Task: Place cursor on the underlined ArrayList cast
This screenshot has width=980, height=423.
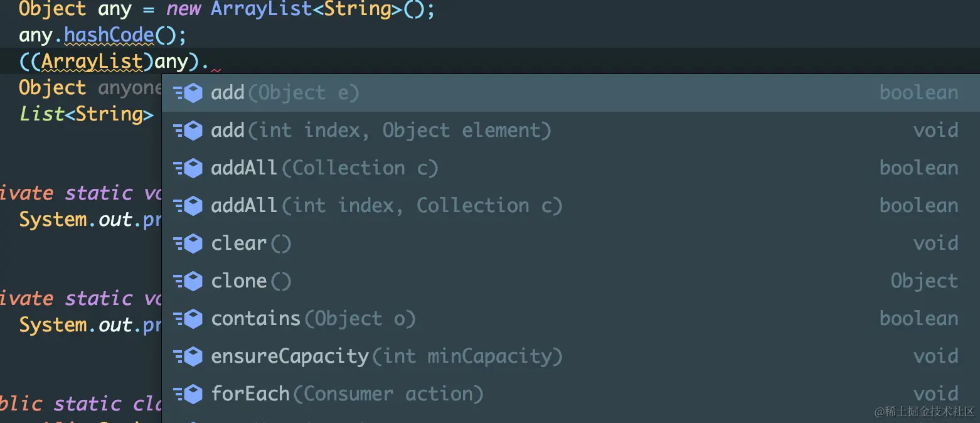Action: pos(92,62)
